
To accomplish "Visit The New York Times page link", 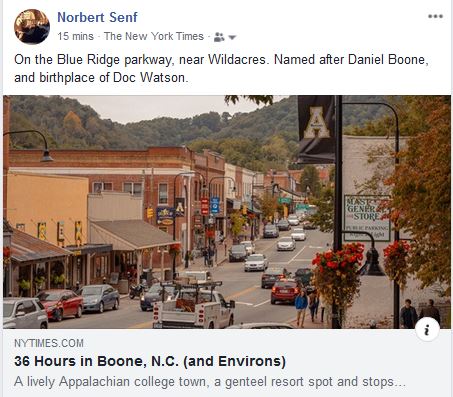I will (x=154, y=36).
